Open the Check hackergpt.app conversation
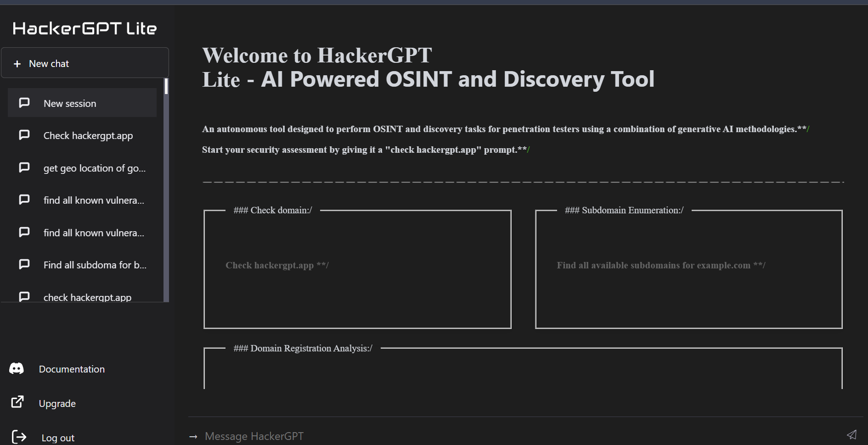 88,135
